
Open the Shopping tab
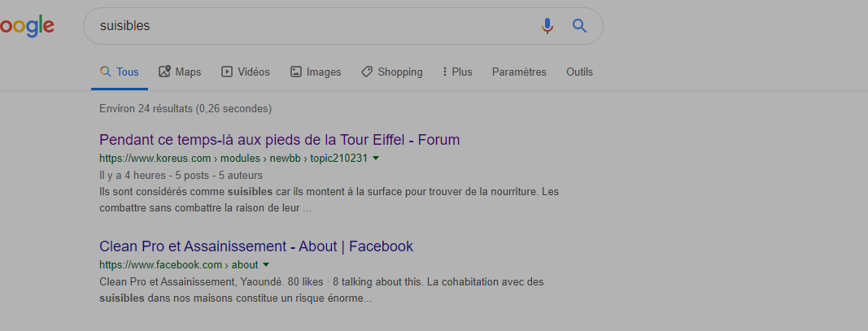tap(392, 72)
